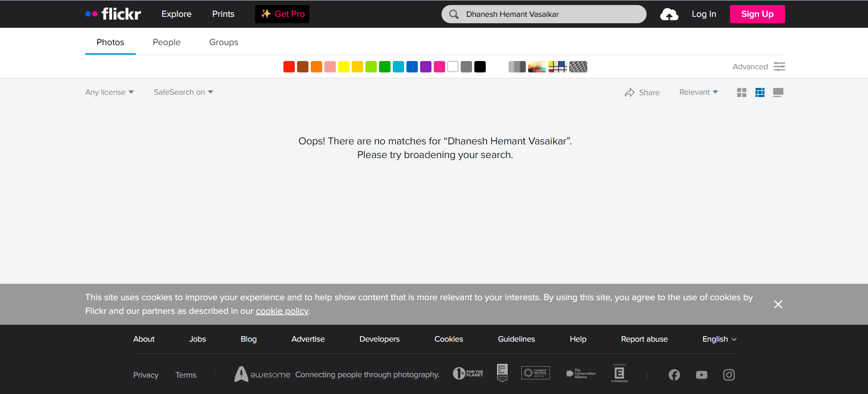Screen dimensions: 868x394
Task: Open Flickr's Facebook page icon
Action: click(x=674, y=375)
